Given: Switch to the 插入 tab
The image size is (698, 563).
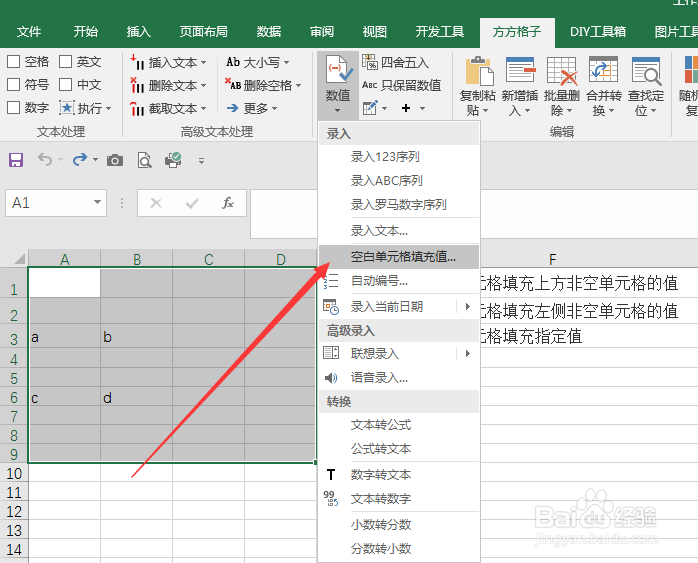Looking at the screenshot, I should [138, 32].
